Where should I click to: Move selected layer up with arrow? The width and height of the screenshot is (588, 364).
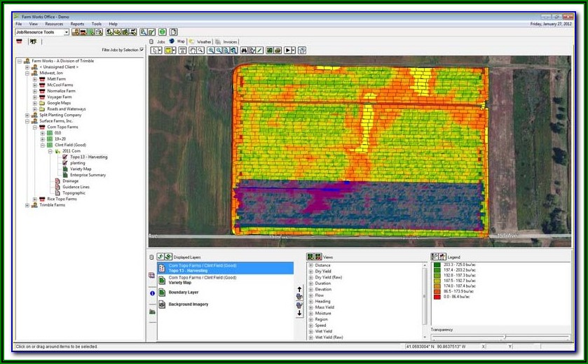pos(299,288)
